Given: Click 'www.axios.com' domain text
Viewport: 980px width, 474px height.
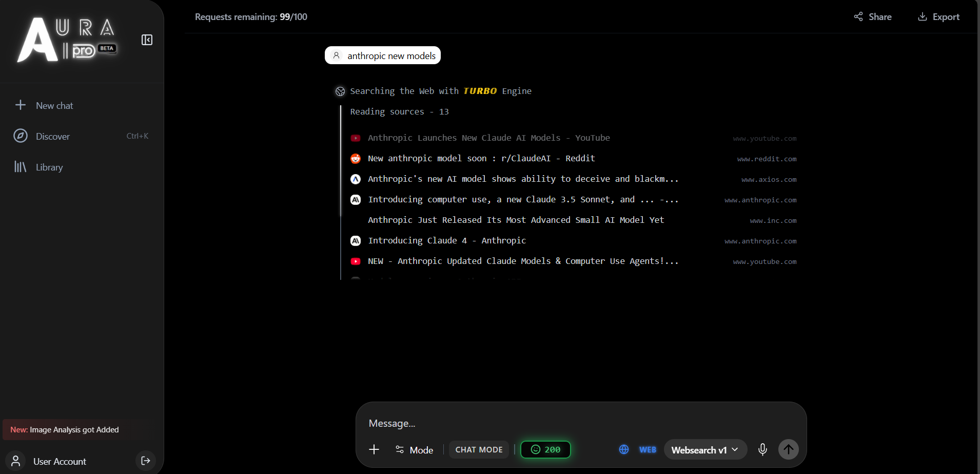Looking at the screenshot, I should click(769, 180).
